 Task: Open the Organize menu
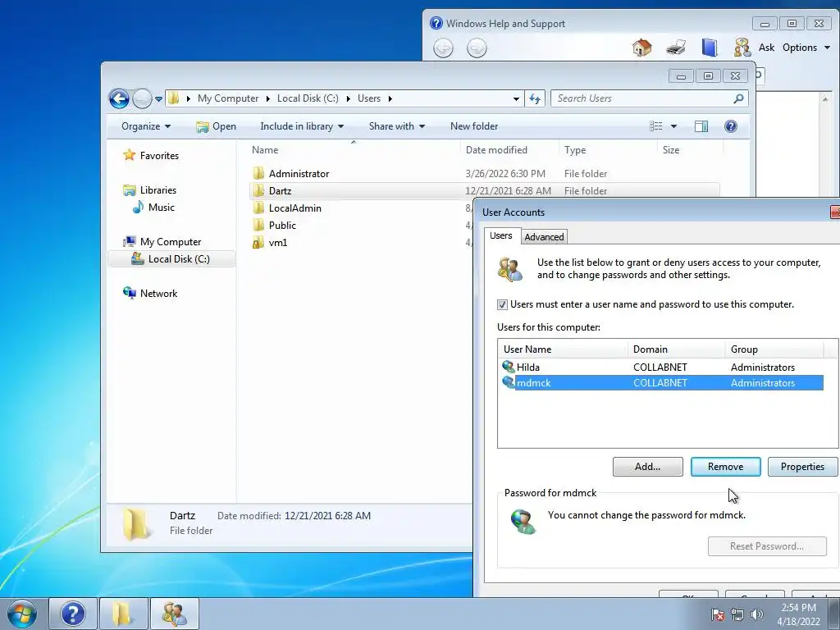coord(146,126)
